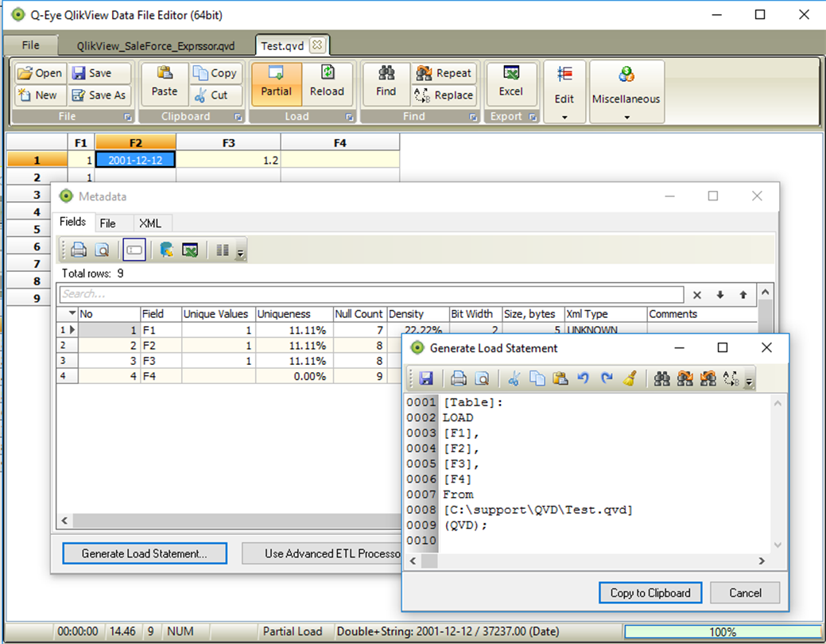Click the Generate Load Statement button
Screen dimensions: 826x644
pyautogui.click(x=145, y=553)
